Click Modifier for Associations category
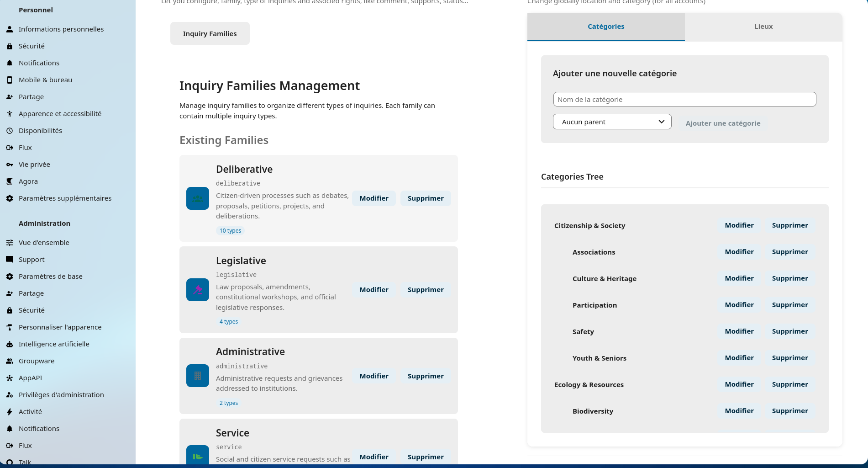The width and height of the screenshot is (868, 468). pyautogui.click(x=739, y=252)
